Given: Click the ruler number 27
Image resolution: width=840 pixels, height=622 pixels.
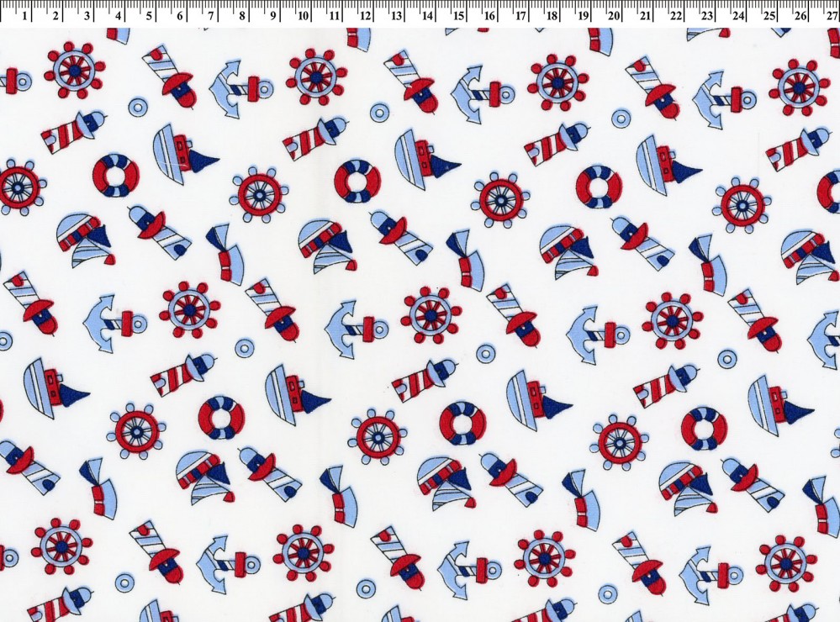Looking at the screenshot, I should 831,15.
